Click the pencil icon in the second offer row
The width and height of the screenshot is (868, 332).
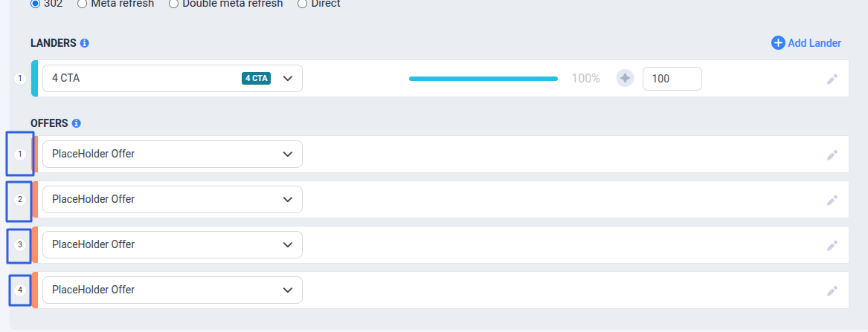(x=832, y=200)
